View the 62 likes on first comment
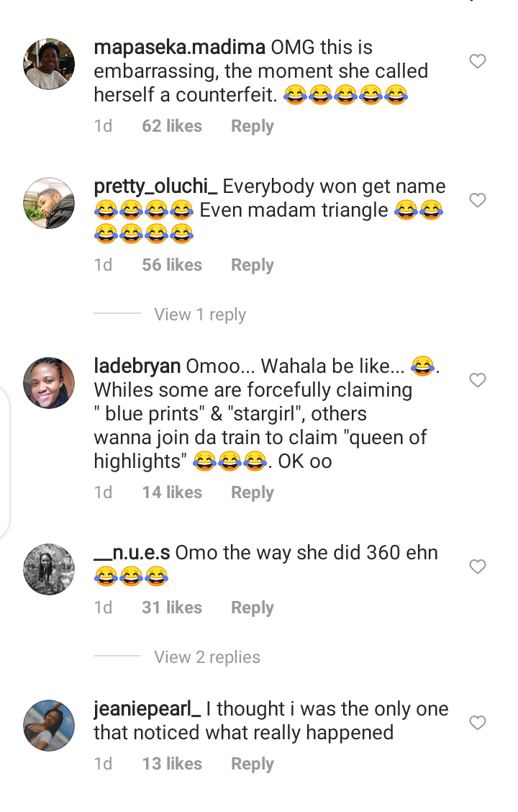 (172, 126)
